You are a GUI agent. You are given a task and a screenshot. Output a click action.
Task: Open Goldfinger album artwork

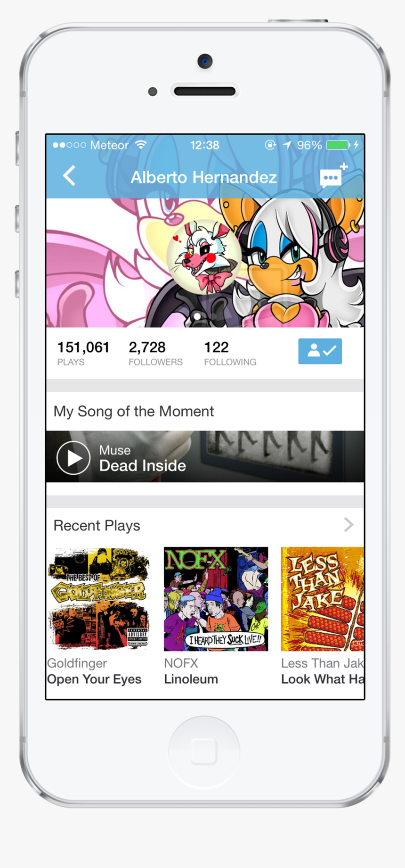tap(98, 599)
